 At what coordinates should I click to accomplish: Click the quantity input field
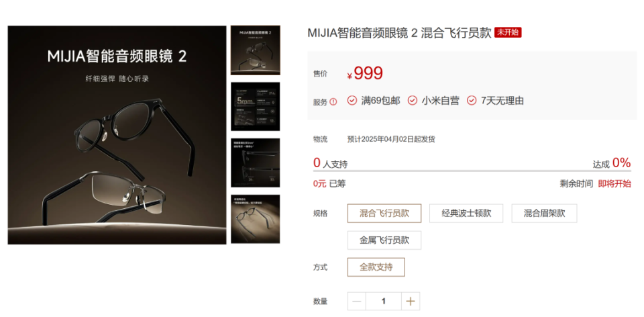[384, 302]
